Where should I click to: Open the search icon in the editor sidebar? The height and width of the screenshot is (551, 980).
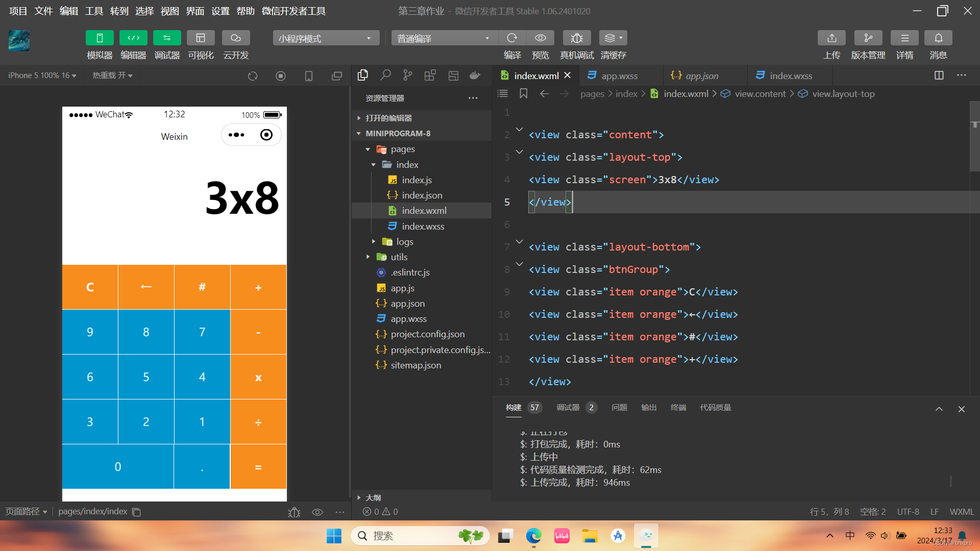[x=385, y=76]
